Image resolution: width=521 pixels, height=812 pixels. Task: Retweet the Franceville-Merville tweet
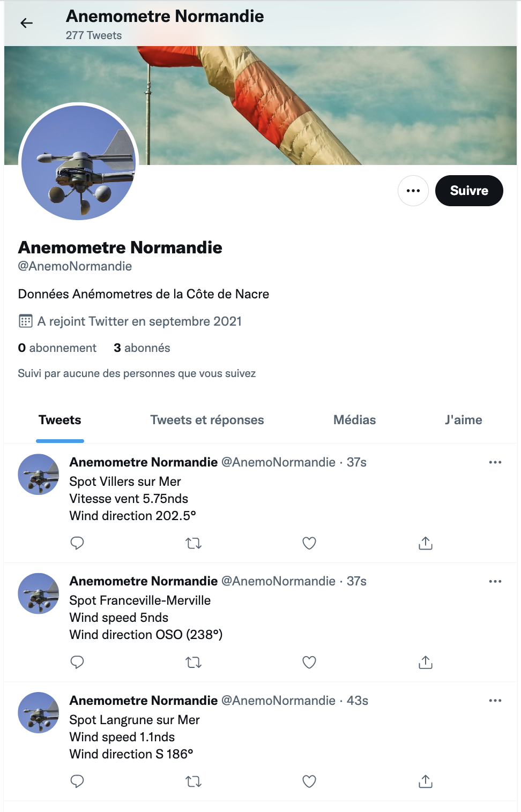tap(193, 663)
